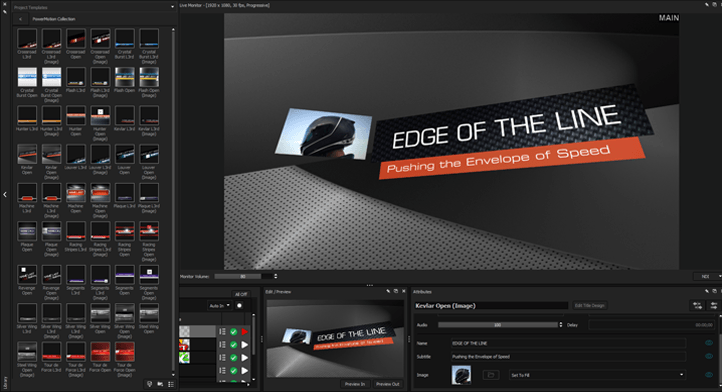Switch the library to list view

pos(171,384)
